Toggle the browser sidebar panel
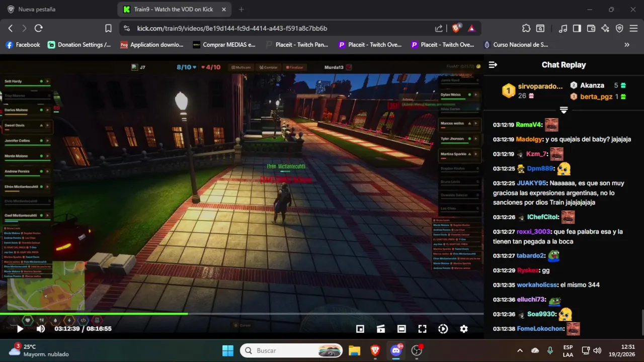Image resolution: width=644 pixels, height=362 pixels. (577, 29)
